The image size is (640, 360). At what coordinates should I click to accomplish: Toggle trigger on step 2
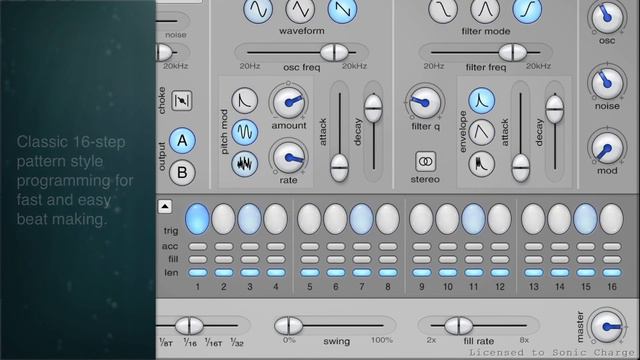[224, 219]
